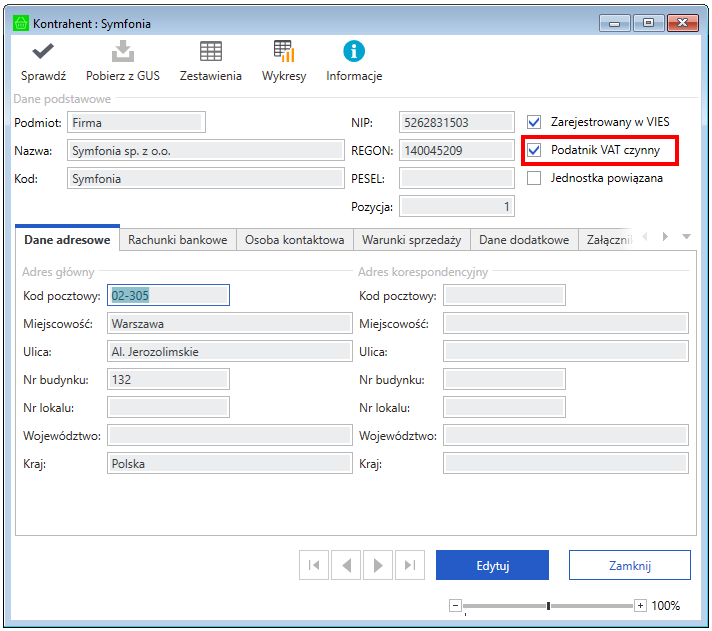Click correspondence Miejscowość field
Viewport: 712px width, 631px height.
coord(566,323)
